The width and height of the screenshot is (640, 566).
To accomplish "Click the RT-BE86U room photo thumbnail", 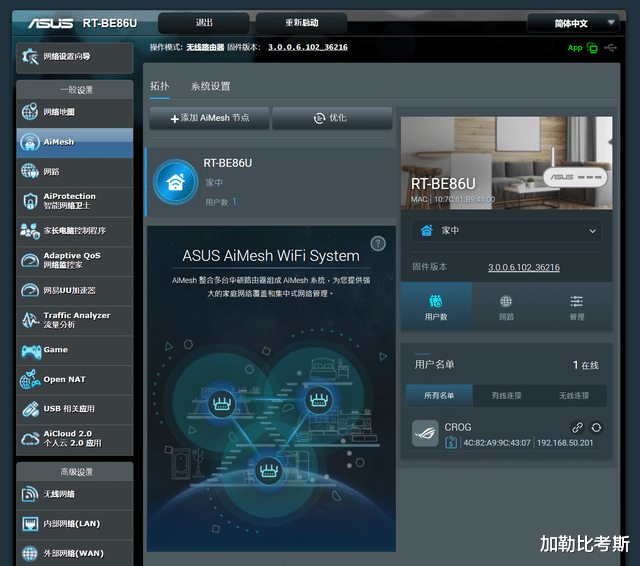I will coord(506,163).
